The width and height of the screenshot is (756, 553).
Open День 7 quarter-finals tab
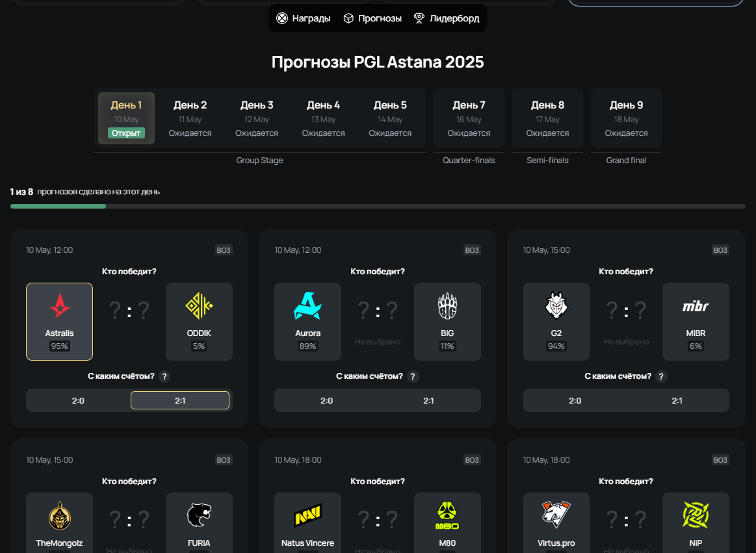pyautogui.click(x=469, y=118)
